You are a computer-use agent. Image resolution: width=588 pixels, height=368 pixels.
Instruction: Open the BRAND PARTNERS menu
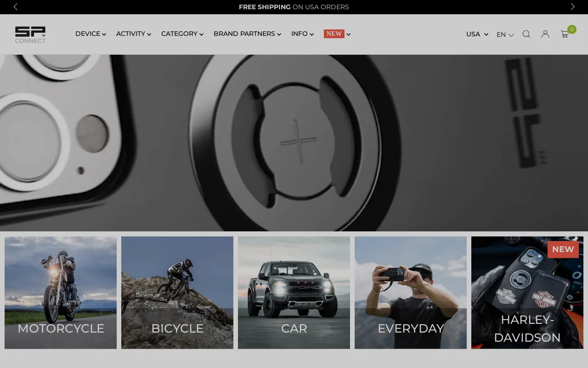(247, 34)
